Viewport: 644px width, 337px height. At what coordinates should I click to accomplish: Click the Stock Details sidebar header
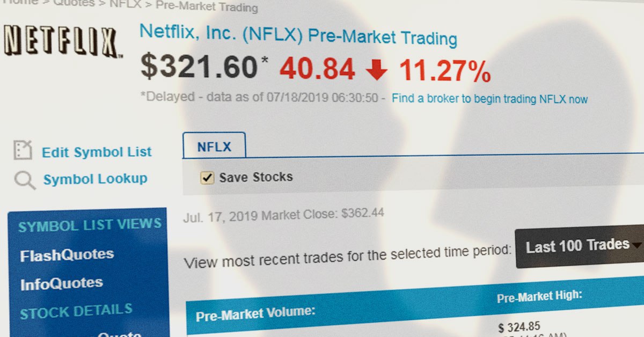click(76, 311)
